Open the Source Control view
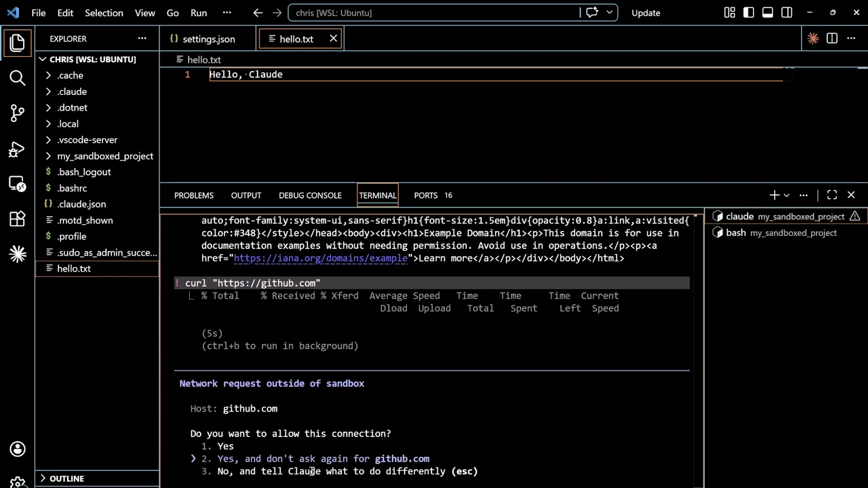Image resolution: width=868 pixels, height=488 pixels. coord(17,113)
